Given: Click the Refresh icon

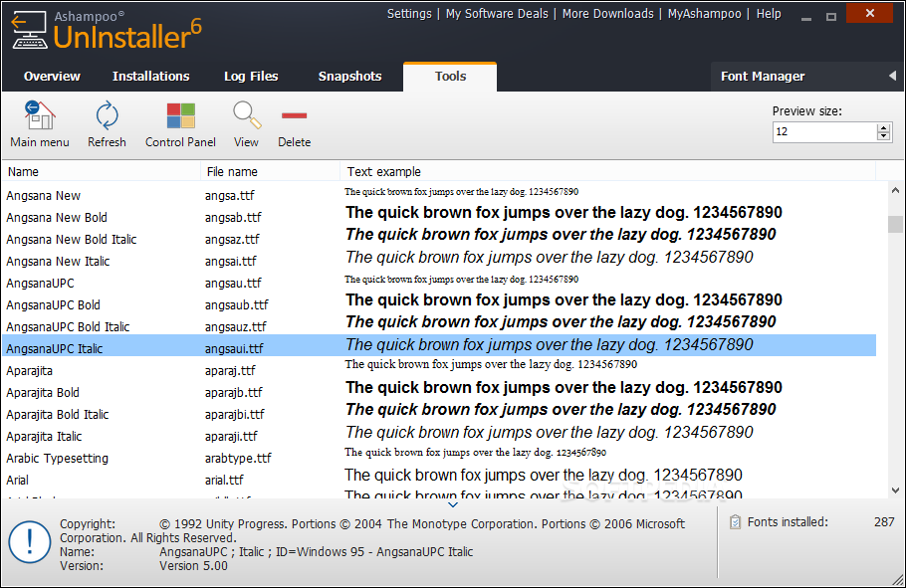Looking at the screenshot, I should 107,115.
